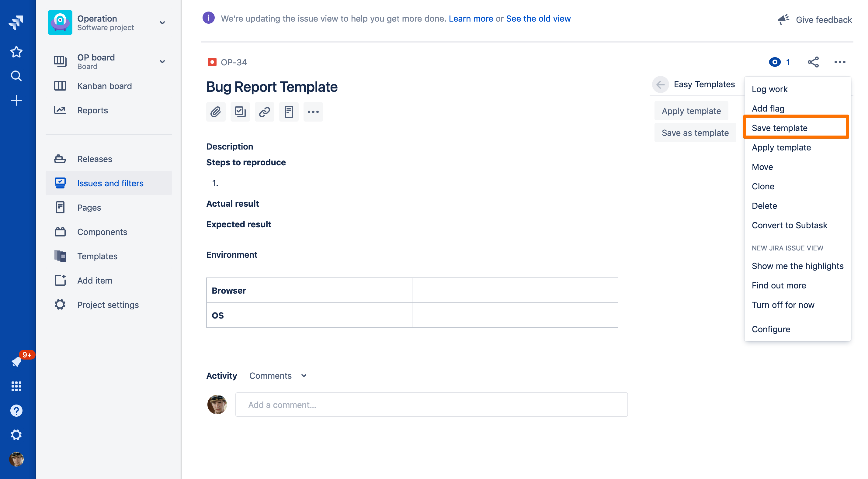
Task: Open the See the old view link
Action: click(538, 19)
